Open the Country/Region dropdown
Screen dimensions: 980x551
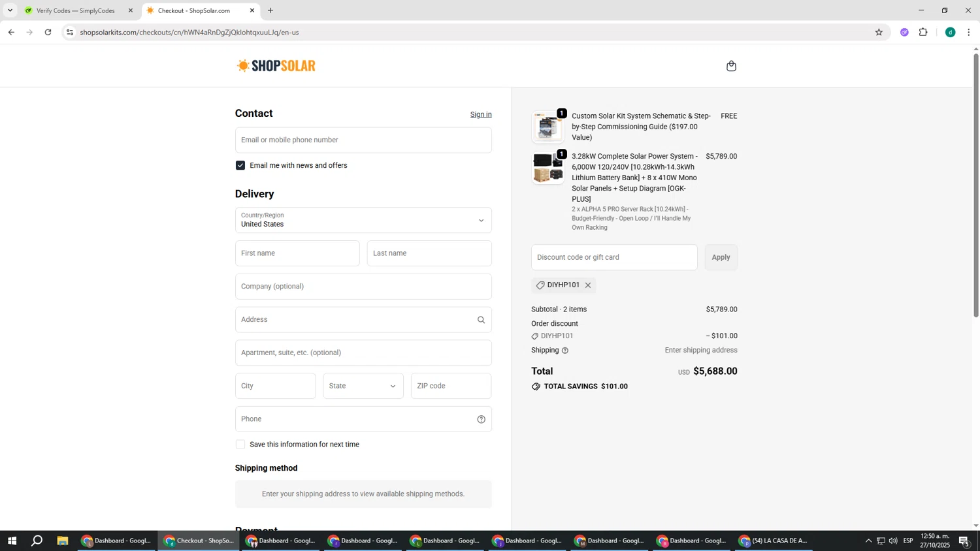(363, 220)
